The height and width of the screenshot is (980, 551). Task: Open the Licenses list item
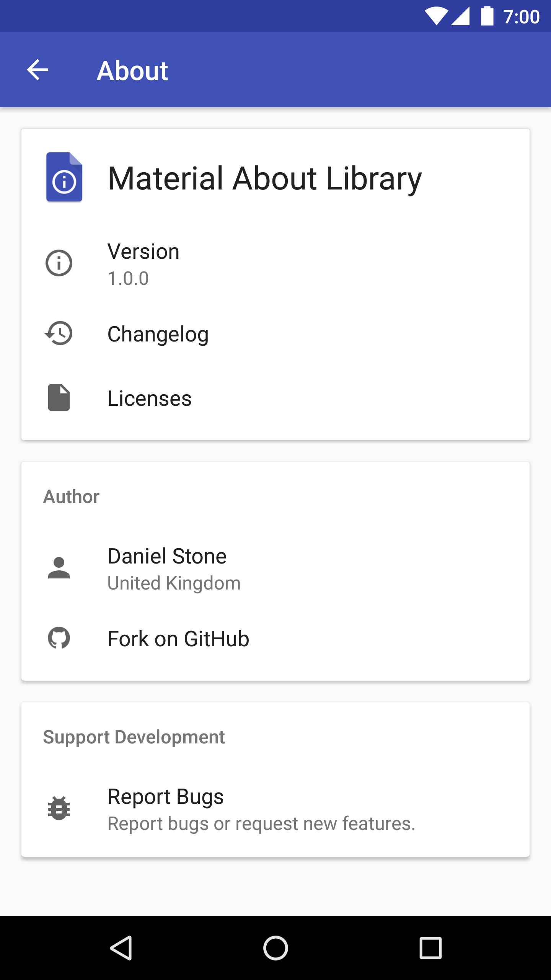tap(150, 399)
